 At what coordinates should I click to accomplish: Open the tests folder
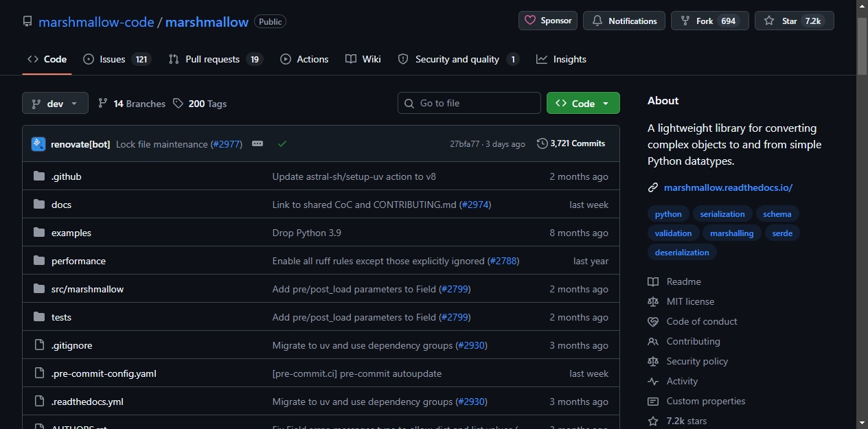point(61,317)
